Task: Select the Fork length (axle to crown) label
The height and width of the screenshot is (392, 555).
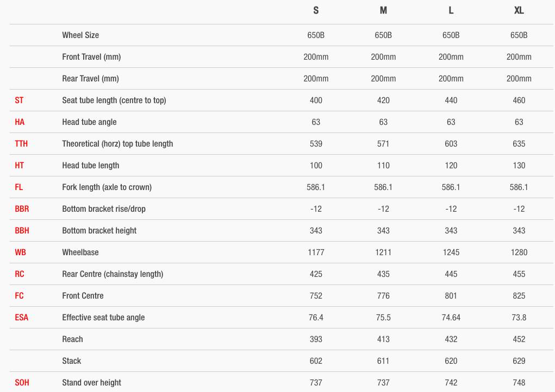Action: (x=107, y=187)
